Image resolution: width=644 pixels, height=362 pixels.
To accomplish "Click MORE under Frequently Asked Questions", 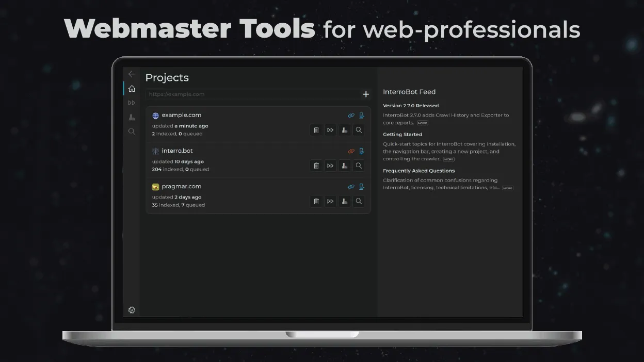I will point(508,188).
